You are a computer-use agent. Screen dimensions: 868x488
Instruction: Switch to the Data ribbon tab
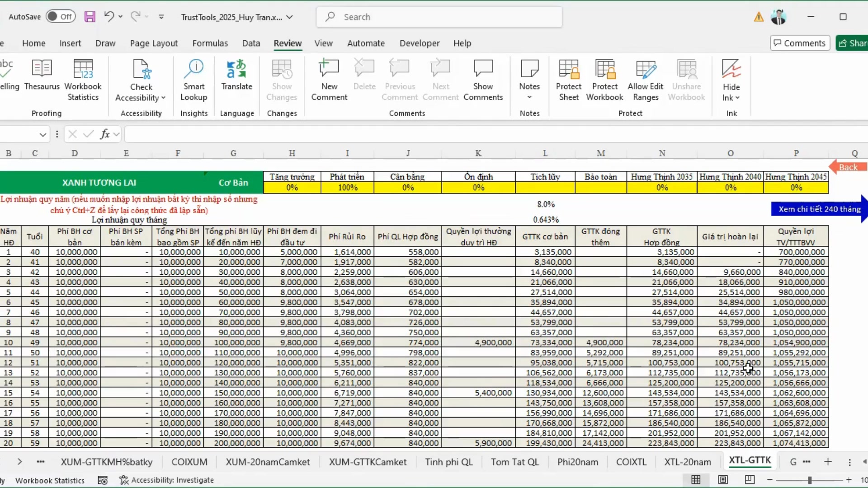(251, 43)
